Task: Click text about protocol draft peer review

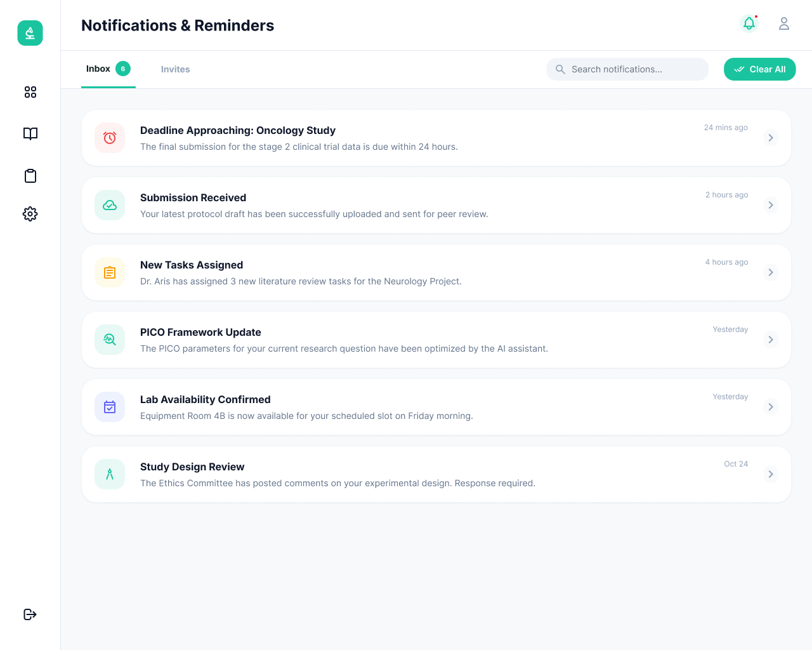Action: [x=314, y=214]
